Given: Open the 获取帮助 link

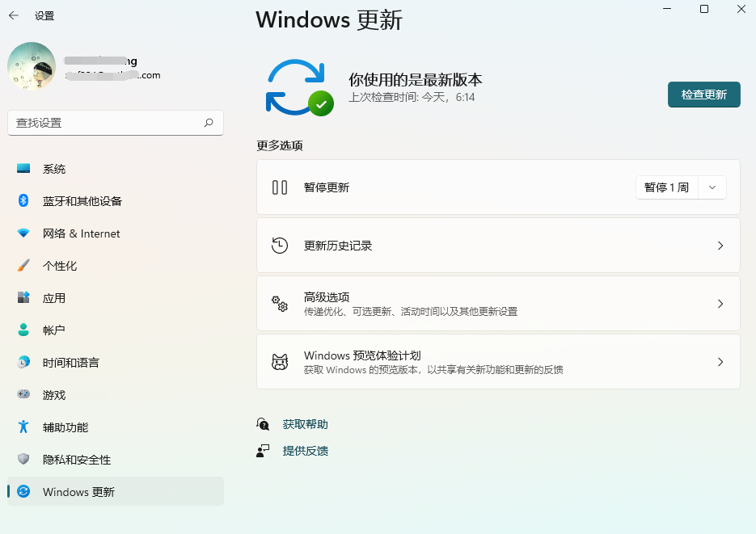Looking at the screenshot, I should click(x=305, y=424).
